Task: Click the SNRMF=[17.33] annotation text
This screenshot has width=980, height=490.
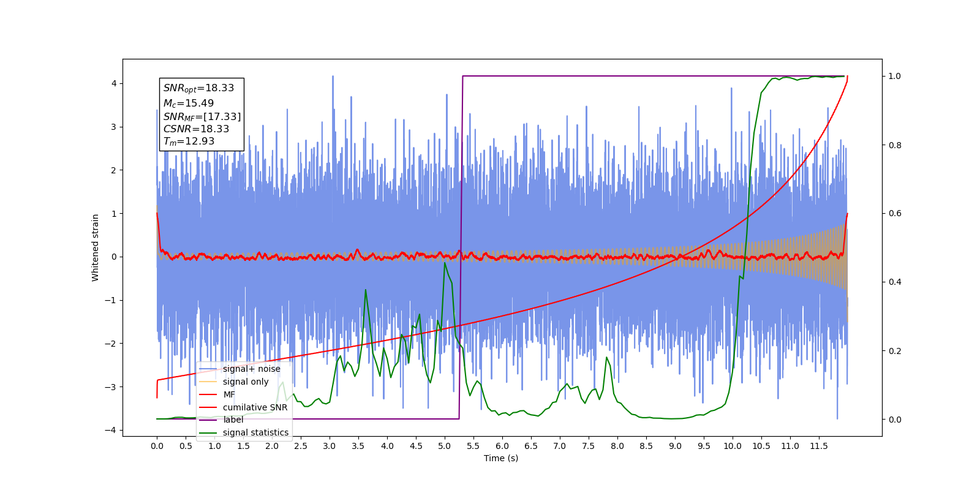Action: (202, 116)
